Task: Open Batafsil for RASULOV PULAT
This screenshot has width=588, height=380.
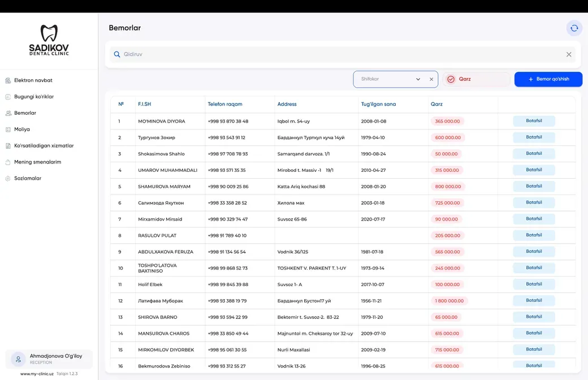Action: 534,235
